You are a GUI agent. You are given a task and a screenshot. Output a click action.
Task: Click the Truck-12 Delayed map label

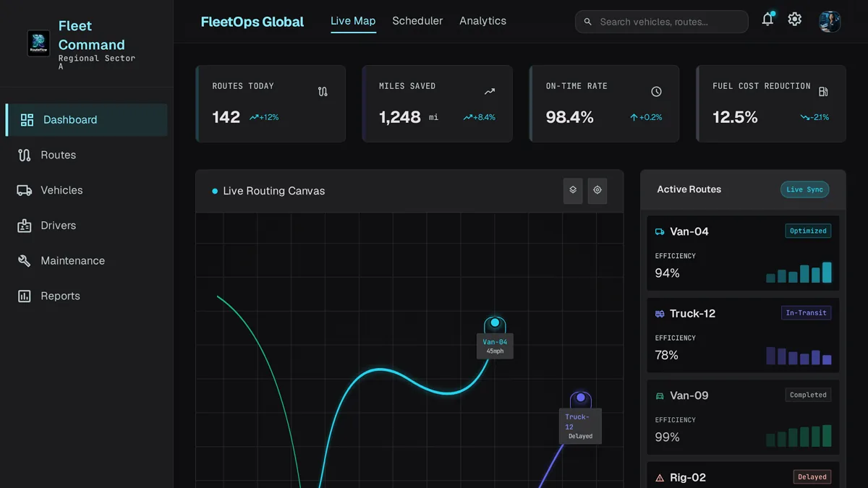[x=581, y=427]
